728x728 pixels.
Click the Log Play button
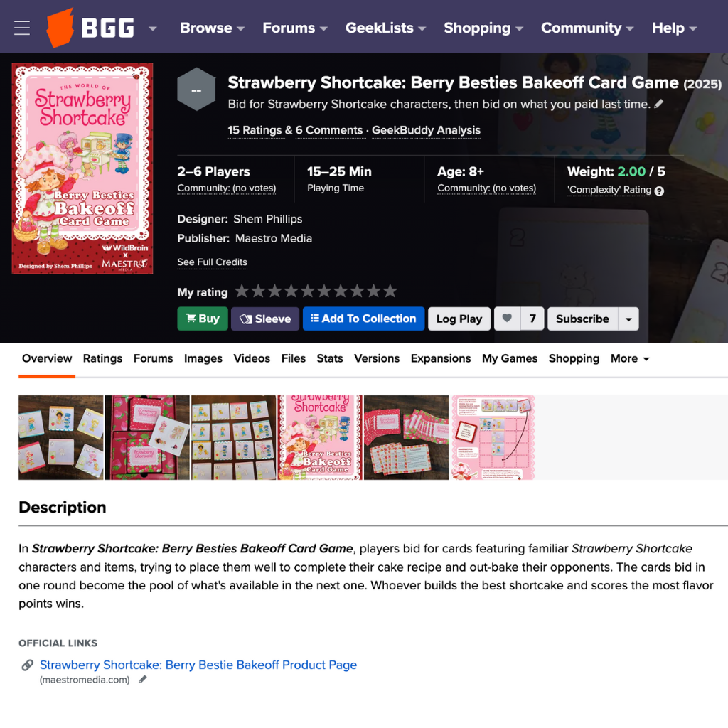click(x=459, y=318)
